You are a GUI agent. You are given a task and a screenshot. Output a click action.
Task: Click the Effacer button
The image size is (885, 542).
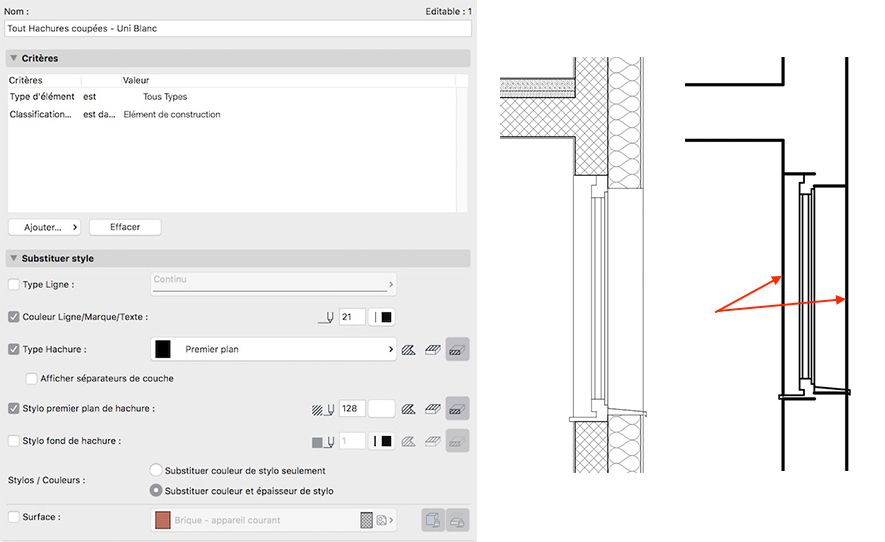[x=125, y=227]
